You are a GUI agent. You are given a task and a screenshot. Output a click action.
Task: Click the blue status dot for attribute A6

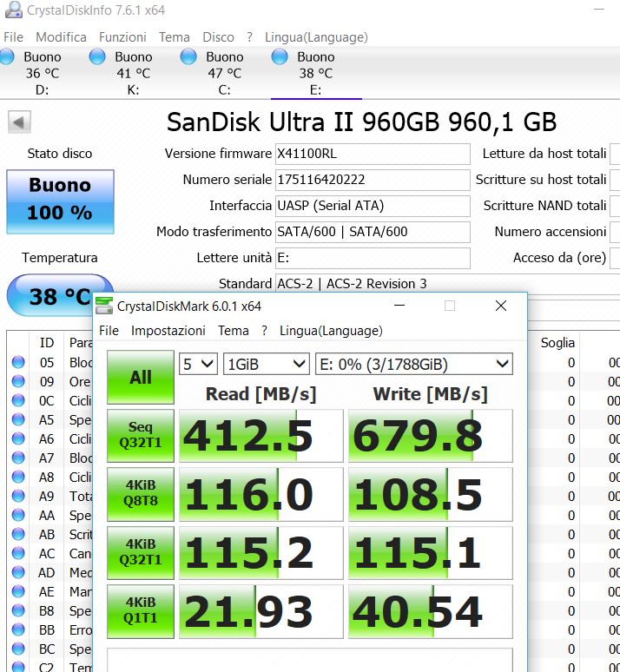[x=18, y=438]
